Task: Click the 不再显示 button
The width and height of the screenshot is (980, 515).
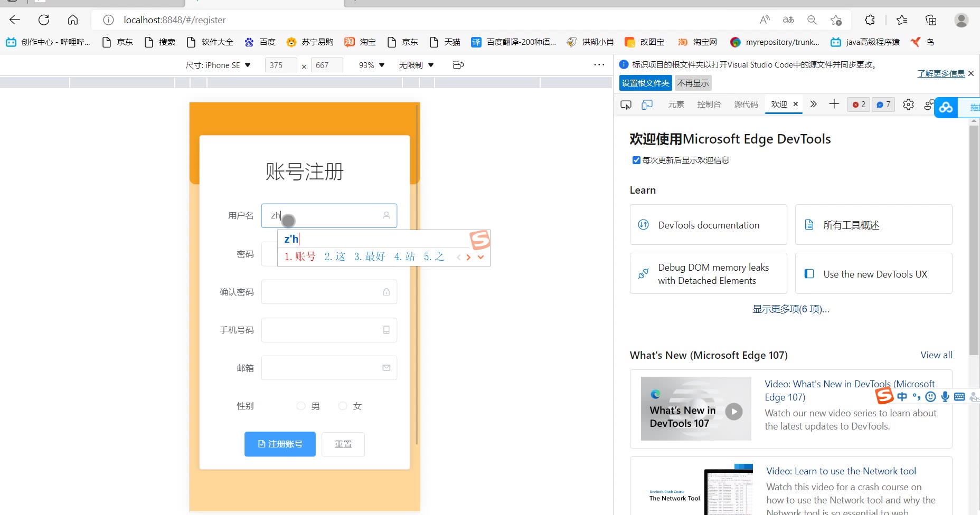Action: click(693, 83)
